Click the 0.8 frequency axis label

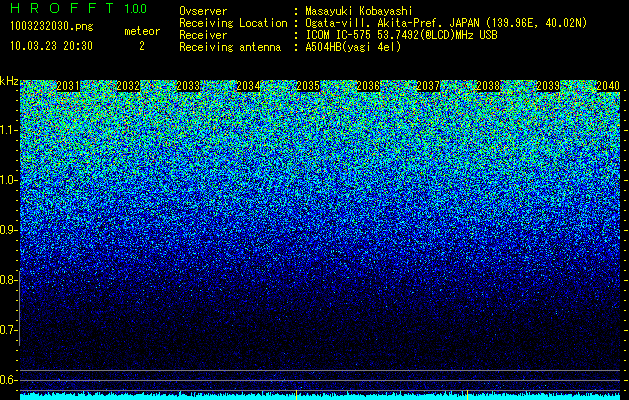tap(9, 280)
